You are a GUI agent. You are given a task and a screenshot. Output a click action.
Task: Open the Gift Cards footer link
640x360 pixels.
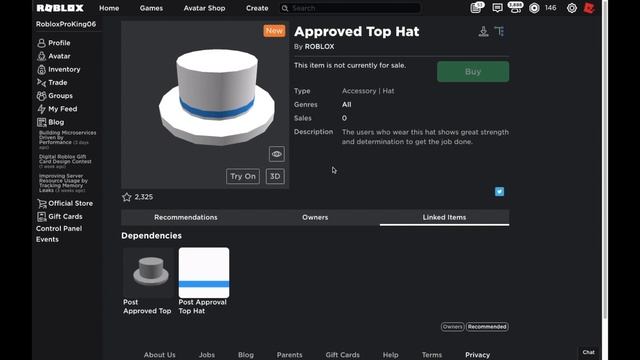coord(342,355)
